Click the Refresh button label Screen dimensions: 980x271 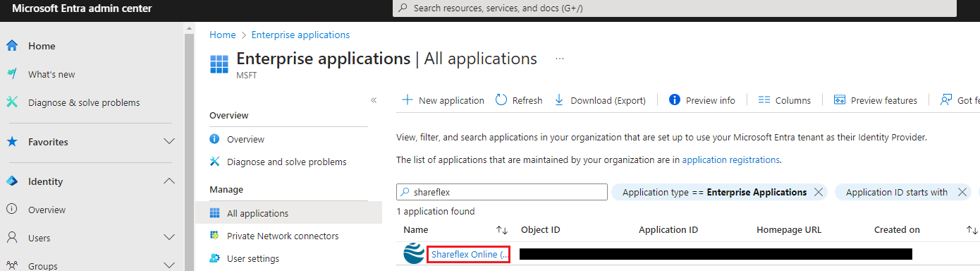(x=527, y=100)
